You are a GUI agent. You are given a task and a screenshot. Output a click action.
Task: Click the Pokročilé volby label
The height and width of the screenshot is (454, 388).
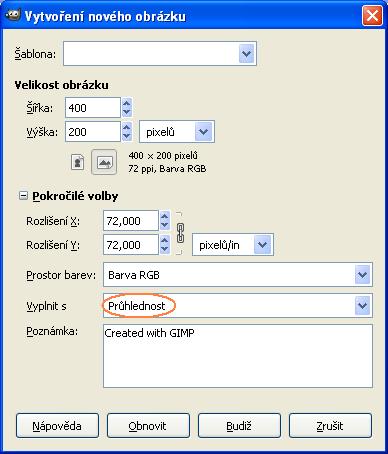tap(75, 196)
